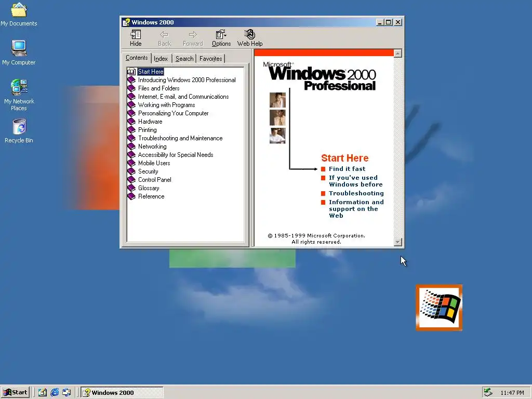Launch Outlook Express from quick launch
This screenshot has height=399, width=532.
pos(66,393)
